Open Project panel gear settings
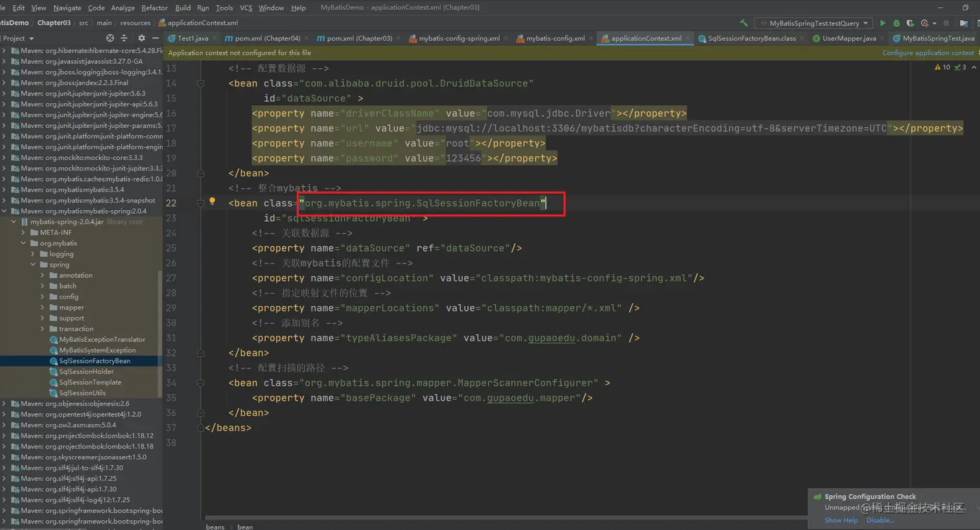The image size is (980, 530). tap(141, 38)
